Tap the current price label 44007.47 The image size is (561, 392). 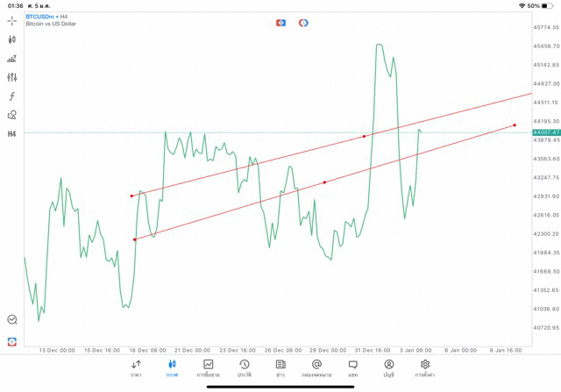point(546,132)
